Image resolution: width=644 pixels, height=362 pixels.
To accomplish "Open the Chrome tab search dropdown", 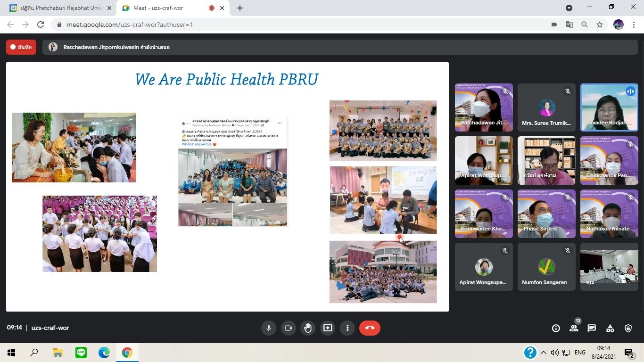I will [569, 8].
